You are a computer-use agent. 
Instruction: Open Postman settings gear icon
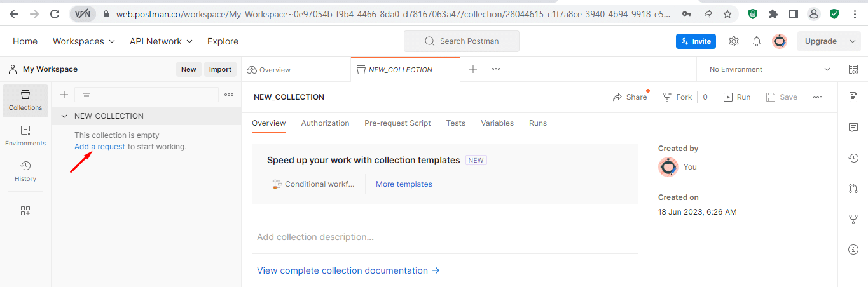(x=734, y=41)
